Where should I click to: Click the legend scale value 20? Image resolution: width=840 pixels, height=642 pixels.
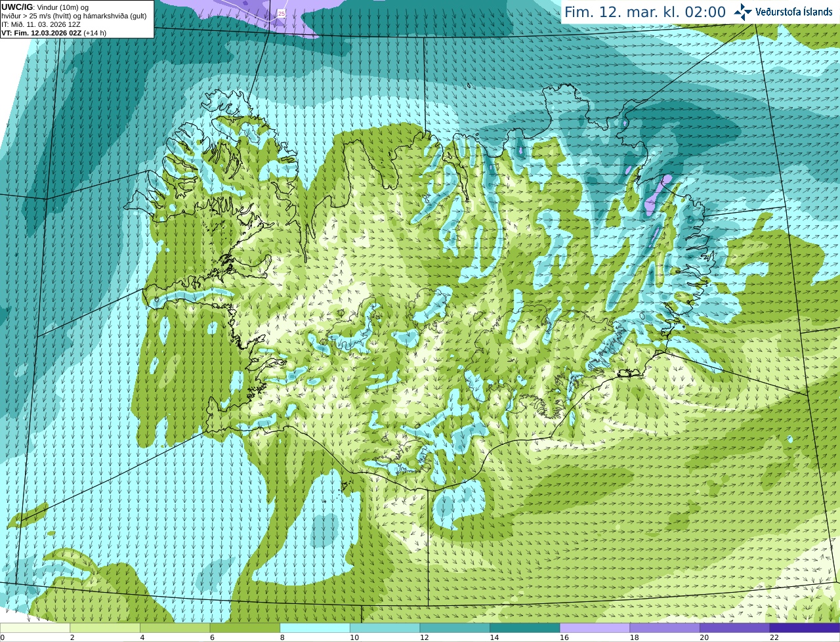pyautogui.click(x=704, y=637)
